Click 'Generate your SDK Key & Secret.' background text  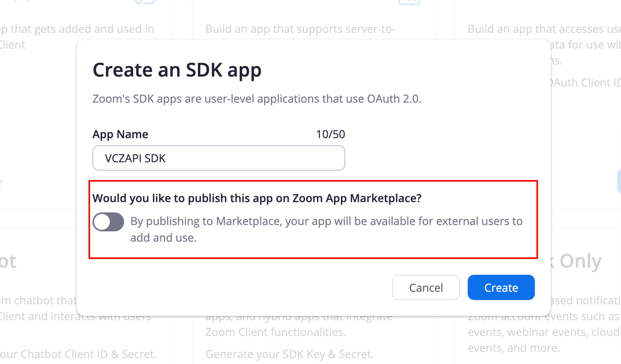(x=290, y=354)
